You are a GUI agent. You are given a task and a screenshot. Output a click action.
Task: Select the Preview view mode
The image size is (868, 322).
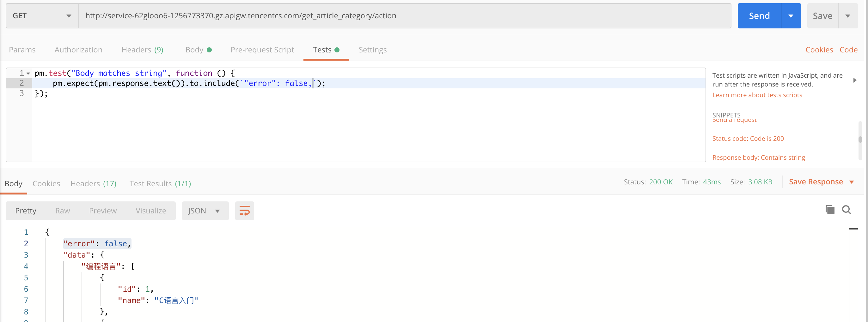[103, 211]
